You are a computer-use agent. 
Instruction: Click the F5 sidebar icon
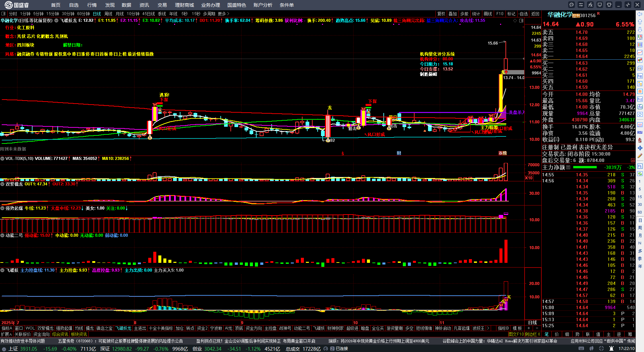[x=640, y=166]
